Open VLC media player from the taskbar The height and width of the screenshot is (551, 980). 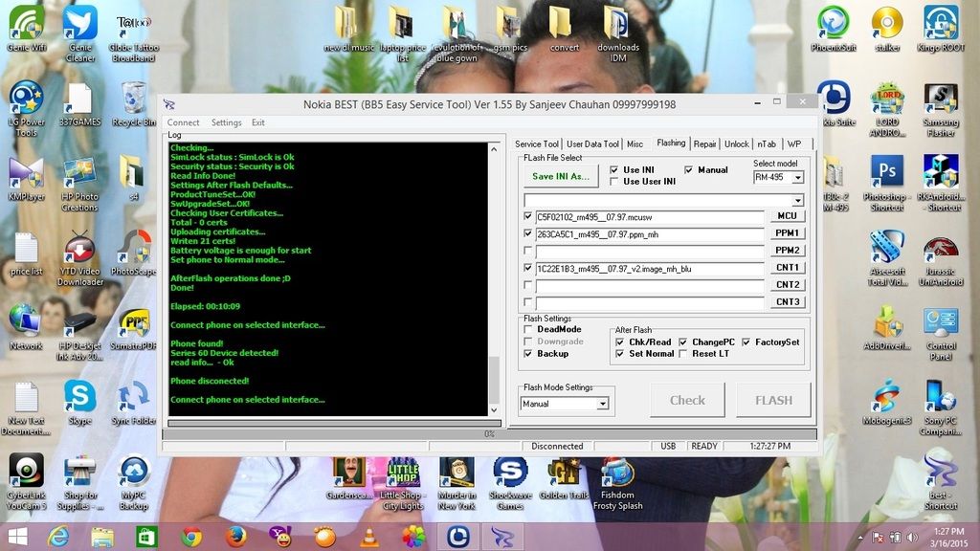tap(367, 537)
